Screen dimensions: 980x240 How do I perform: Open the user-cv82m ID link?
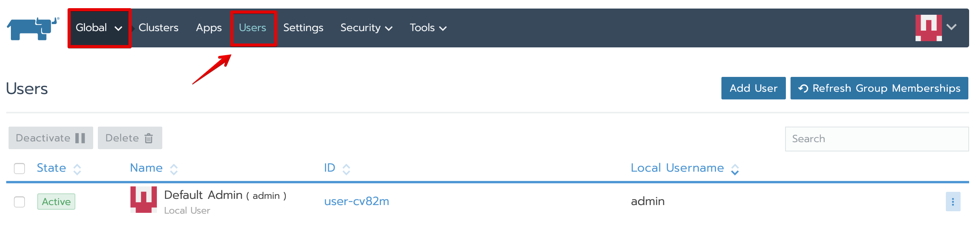356,201
